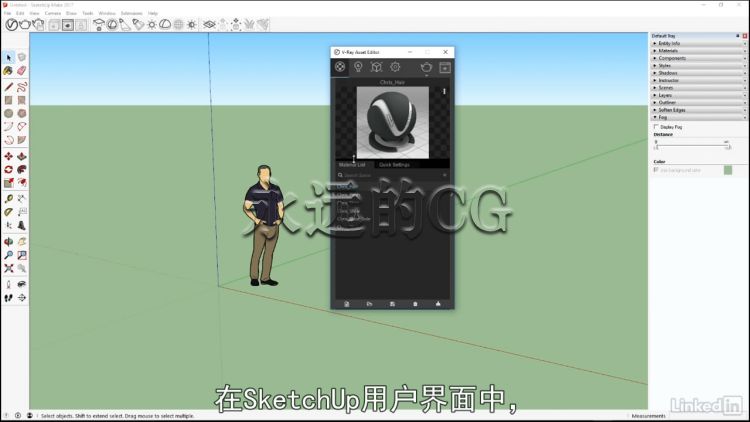Expand the Layers tray panel

coord(698,95)
